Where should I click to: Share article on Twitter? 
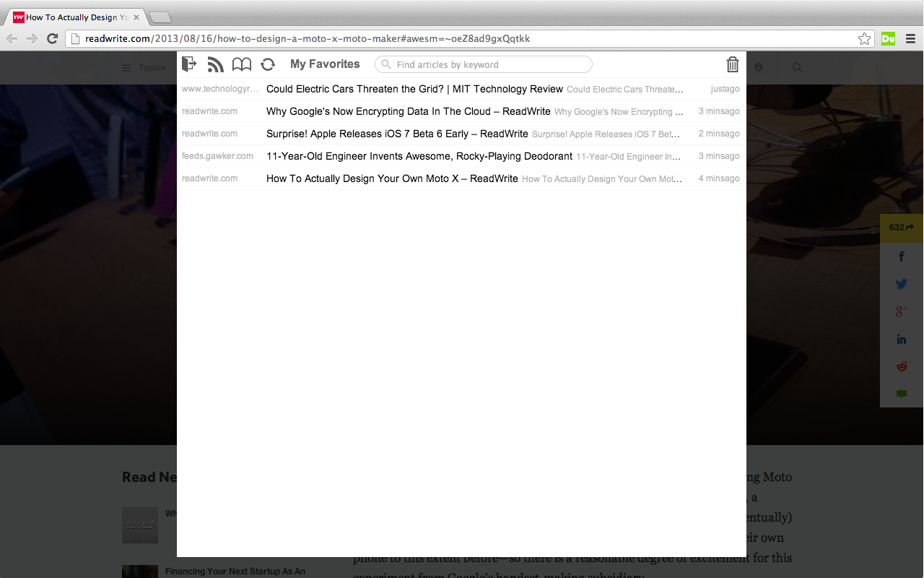pyautogui.click(x=902, y=284)
